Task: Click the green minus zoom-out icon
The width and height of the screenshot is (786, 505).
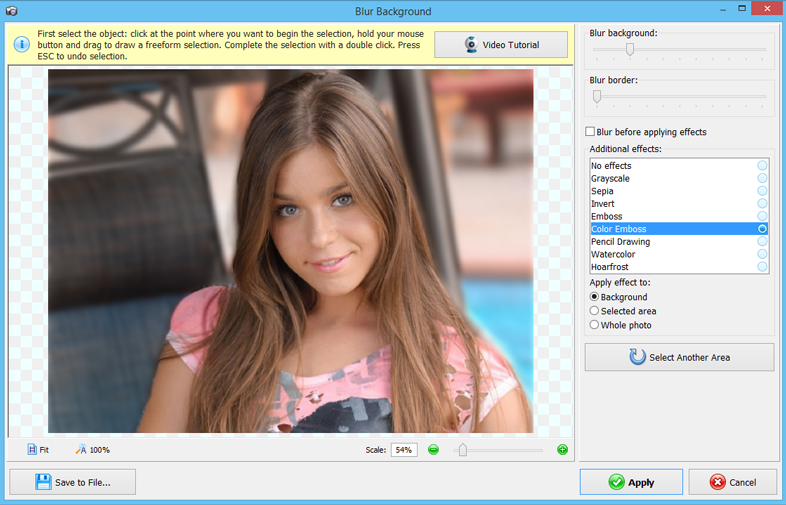Action: click(x=434, y=450)
